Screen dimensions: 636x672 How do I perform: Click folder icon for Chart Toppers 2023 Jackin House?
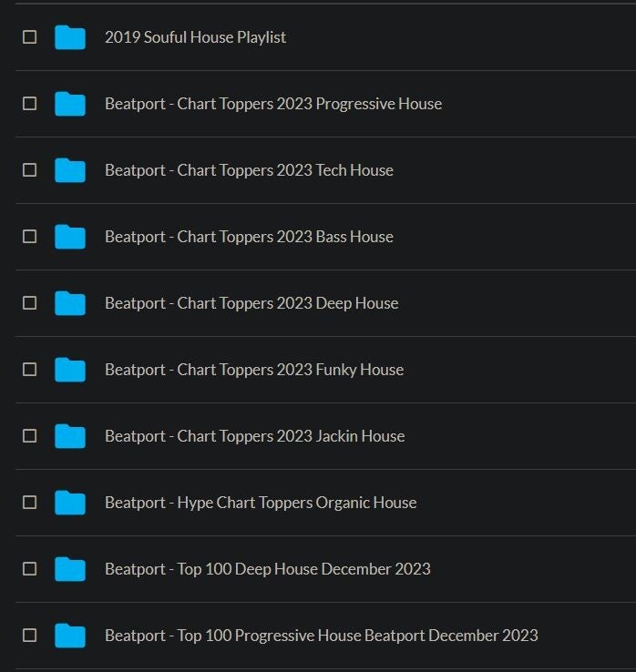[70, 436]
